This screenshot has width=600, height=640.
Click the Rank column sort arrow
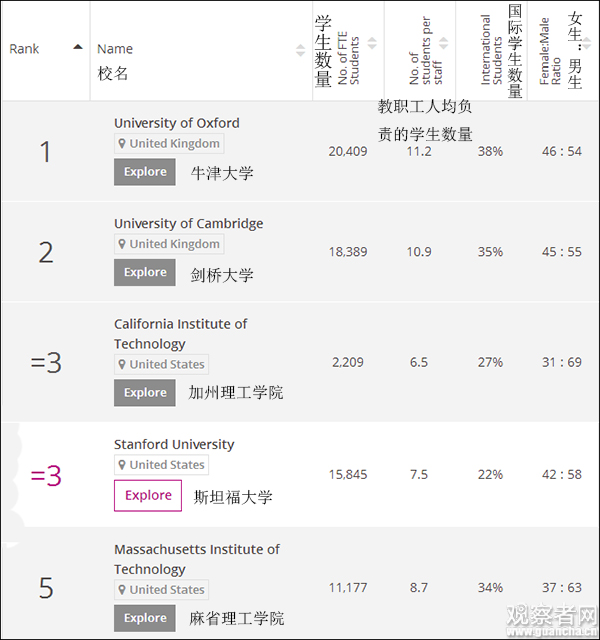point(78,47)
